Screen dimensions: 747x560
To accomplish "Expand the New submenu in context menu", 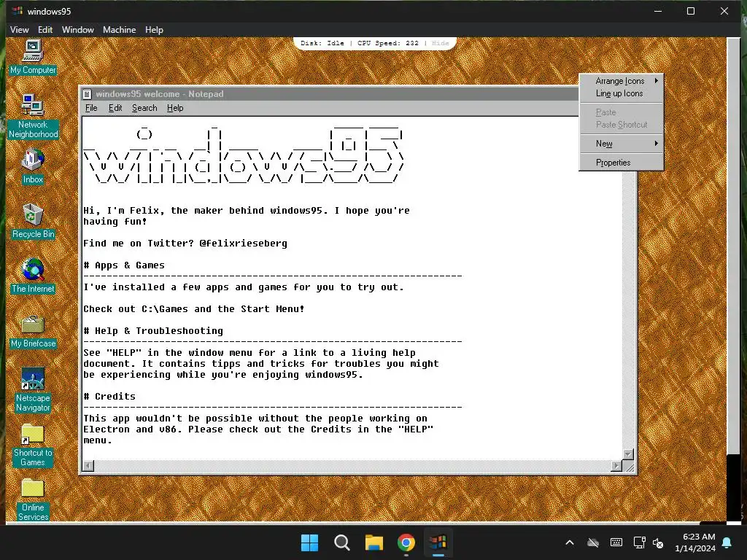I will pos(622,144).
